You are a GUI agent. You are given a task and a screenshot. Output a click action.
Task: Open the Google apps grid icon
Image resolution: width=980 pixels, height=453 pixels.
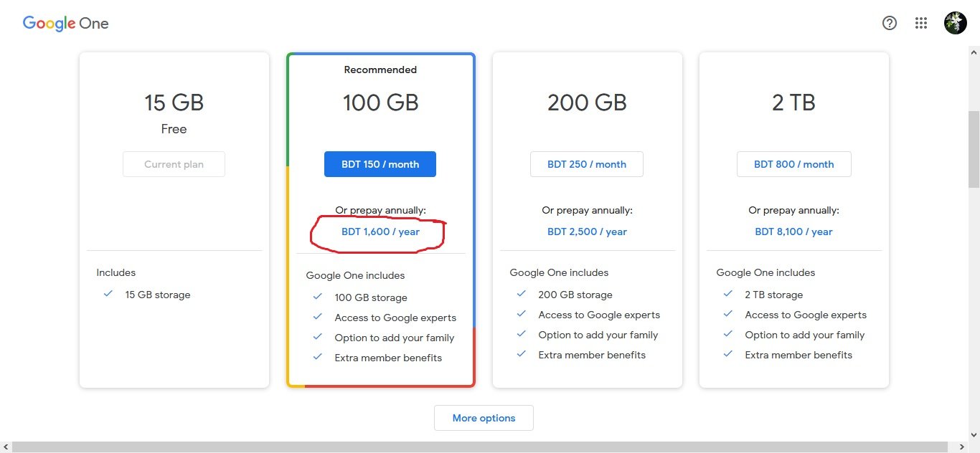tap(921, 23)
